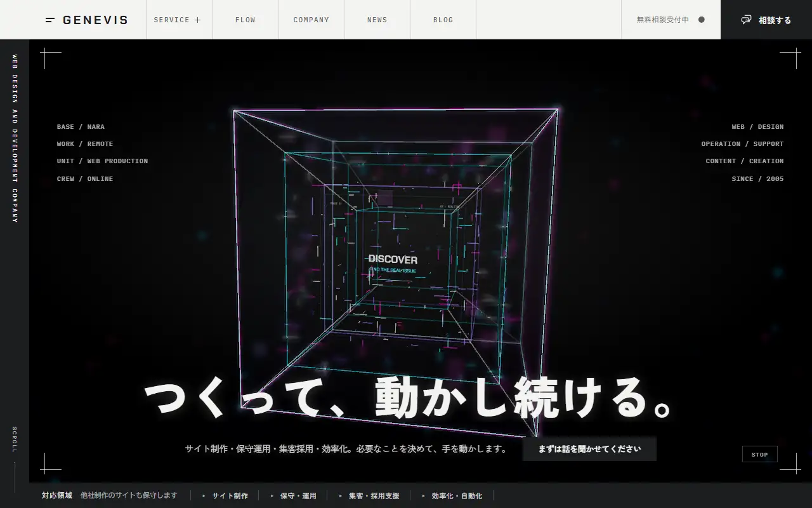This screenshot has width=812, height=508.
Task: Expand the SERVICE plus icon
Action: 198,20
